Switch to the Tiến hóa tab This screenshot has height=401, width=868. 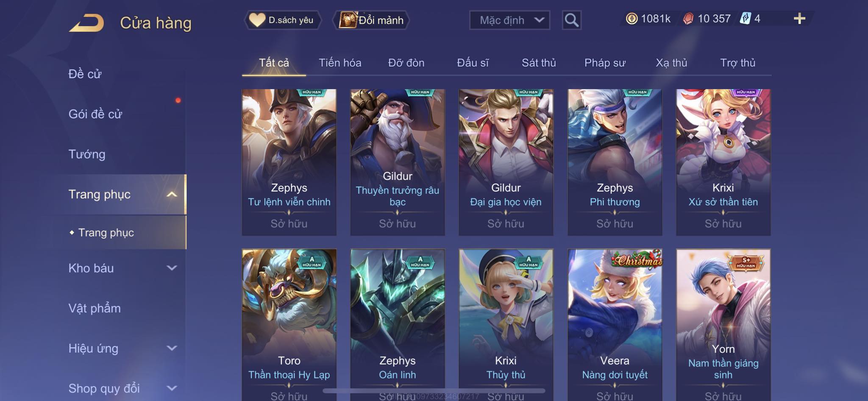340,63
